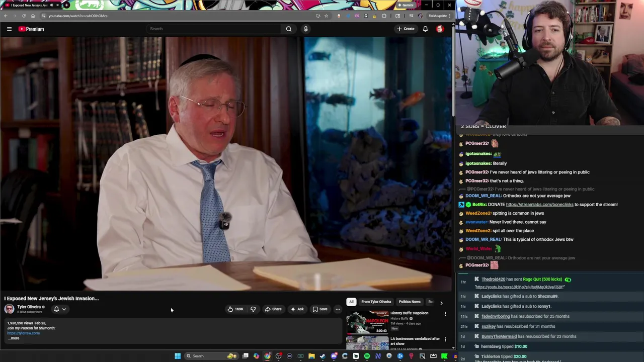Select Politics News chip
644x362 pixels.
pyautogui.click(x=410, y=302)
